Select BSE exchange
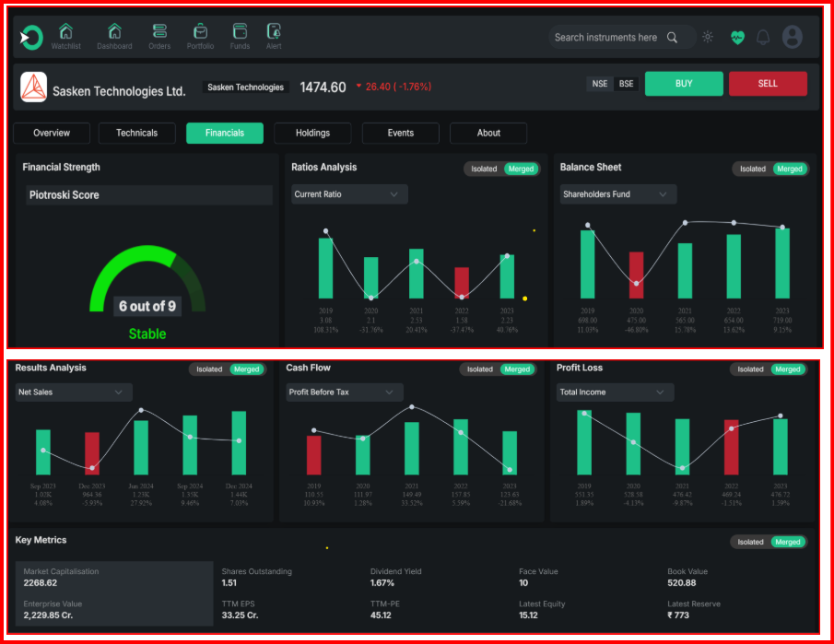This screenshot has height=644, width=834. 626,84
